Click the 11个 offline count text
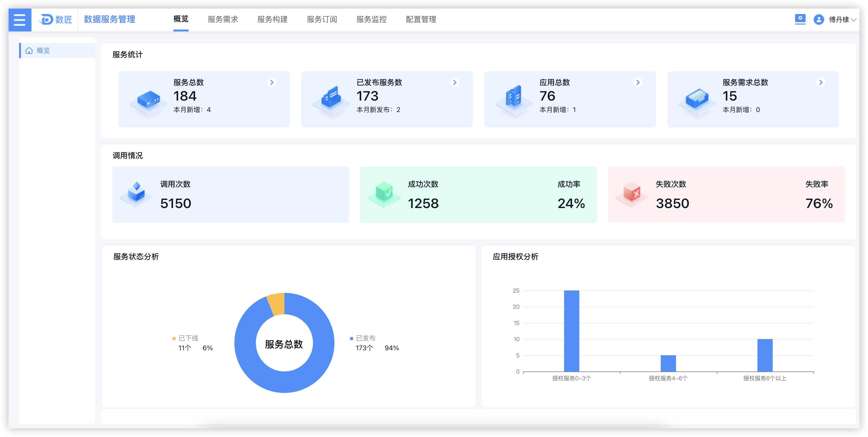Image resolution: width=868 pixels, height=437 pixels. [x=185, y=348]
